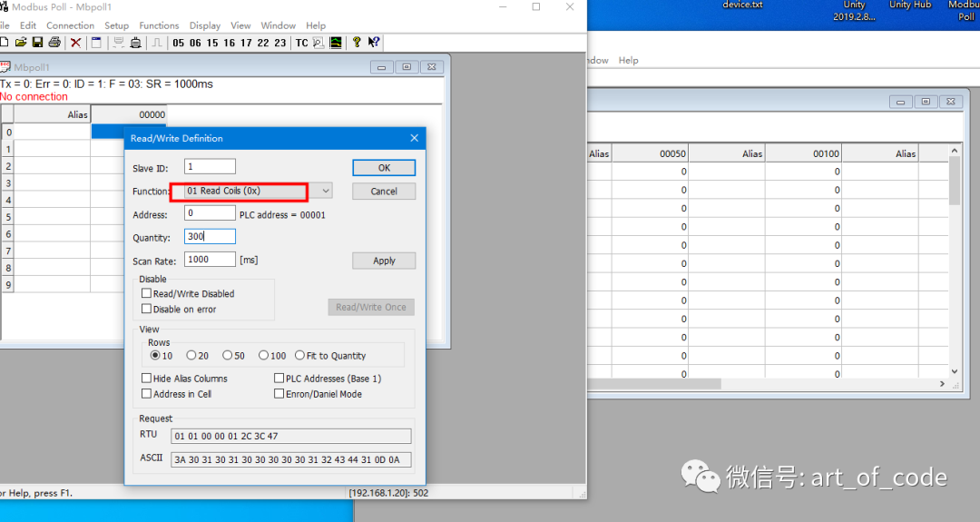This screenshot has height=522, width=980.
Task: Click the Disconnect plug icon
Action: 135,43
